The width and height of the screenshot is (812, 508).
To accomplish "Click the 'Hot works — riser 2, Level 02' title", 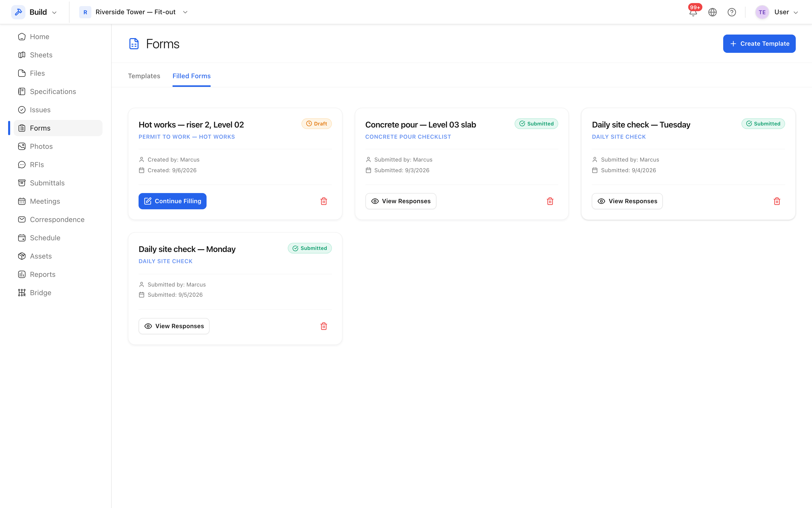I will pyautogui.click(x=191, y=125).
